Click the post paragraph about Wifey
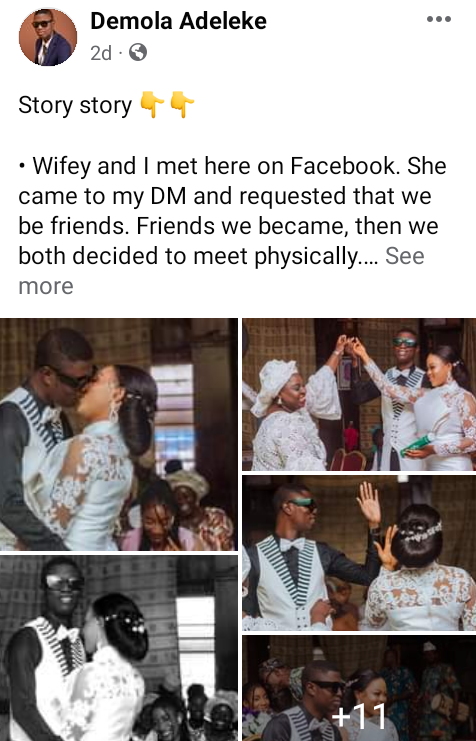 232,211
